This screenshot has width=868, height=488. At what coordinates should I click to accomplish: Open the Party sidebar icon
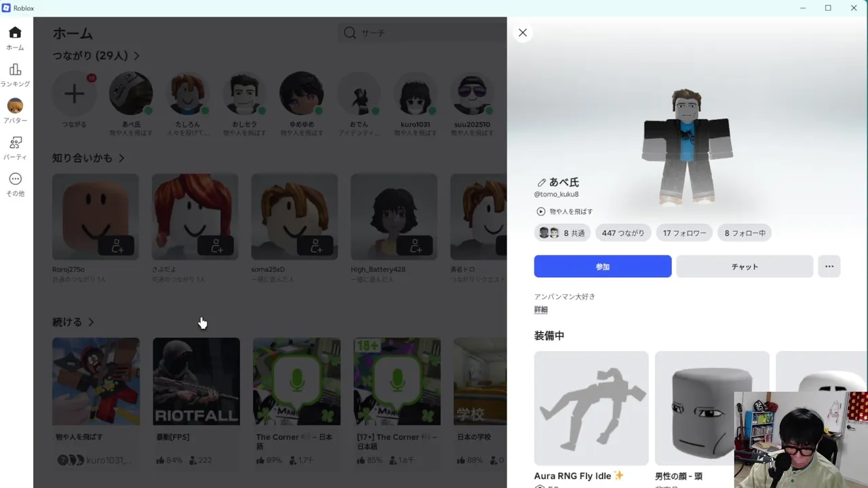click(x=15, y=142)
